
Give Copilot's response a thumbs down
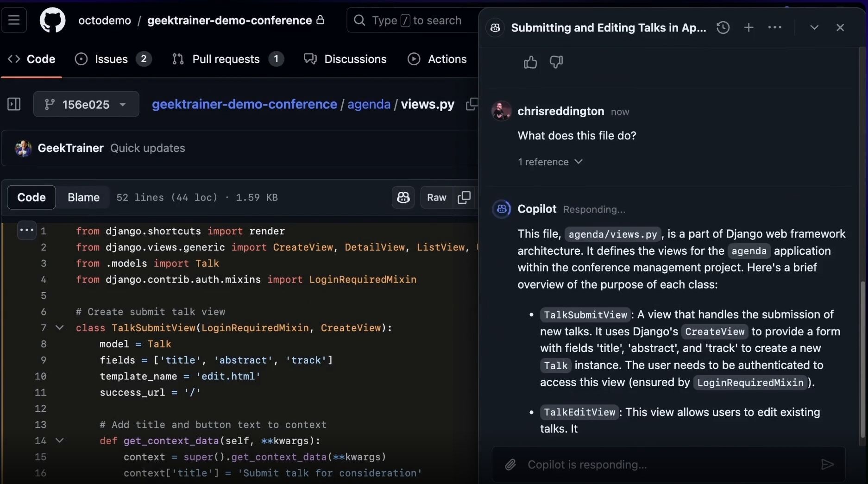pos(555,62)
